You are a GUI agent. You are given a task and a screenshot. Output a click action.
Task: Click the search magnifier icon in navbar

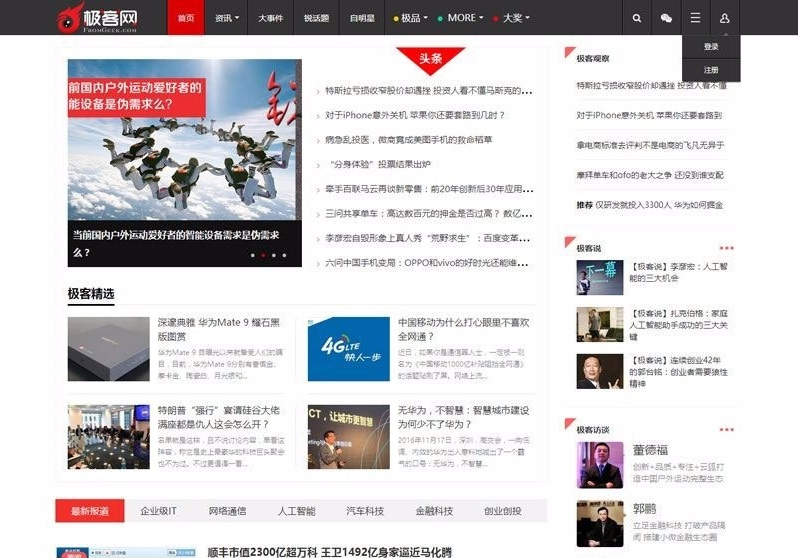click(637, 18)
